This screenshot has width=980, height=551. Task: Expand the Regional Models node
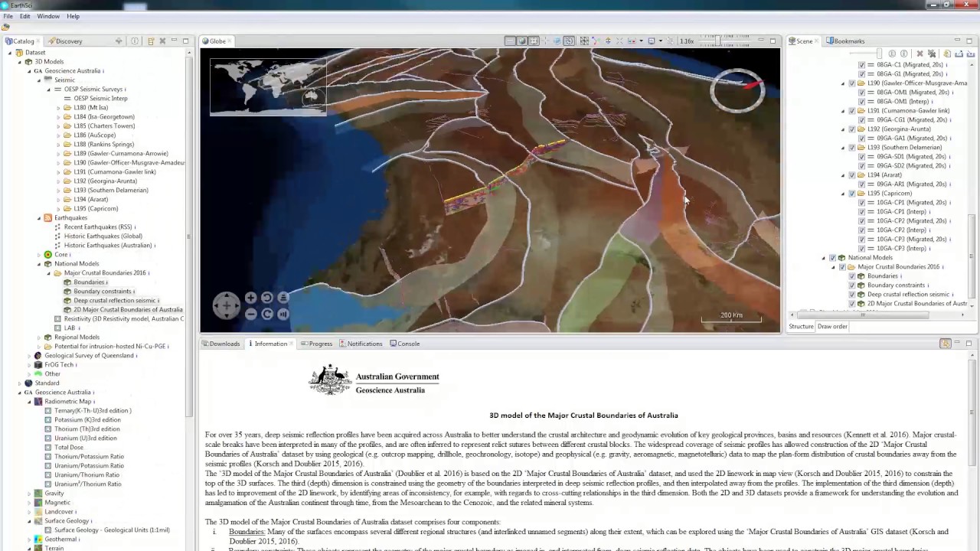coord(39,337)
